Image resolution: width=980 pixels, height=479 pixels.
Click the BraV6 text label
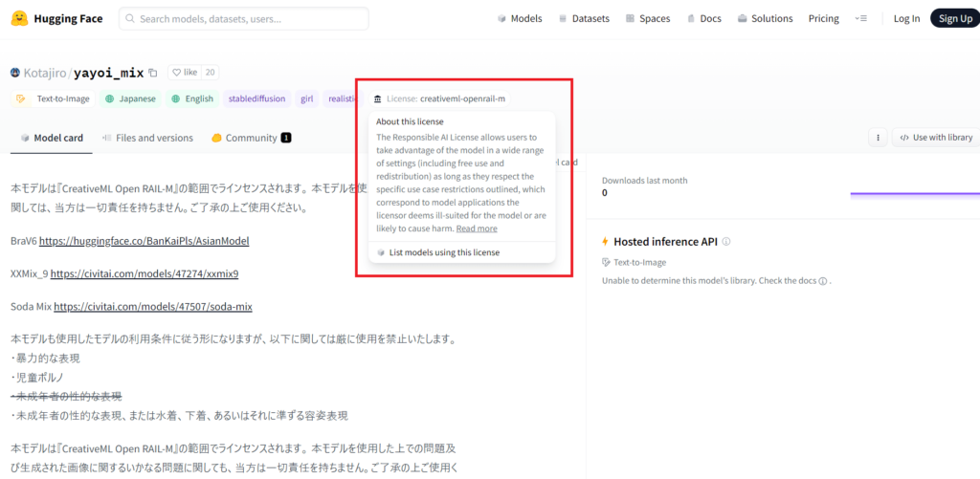pyautogui.click(x=24, y=241)
